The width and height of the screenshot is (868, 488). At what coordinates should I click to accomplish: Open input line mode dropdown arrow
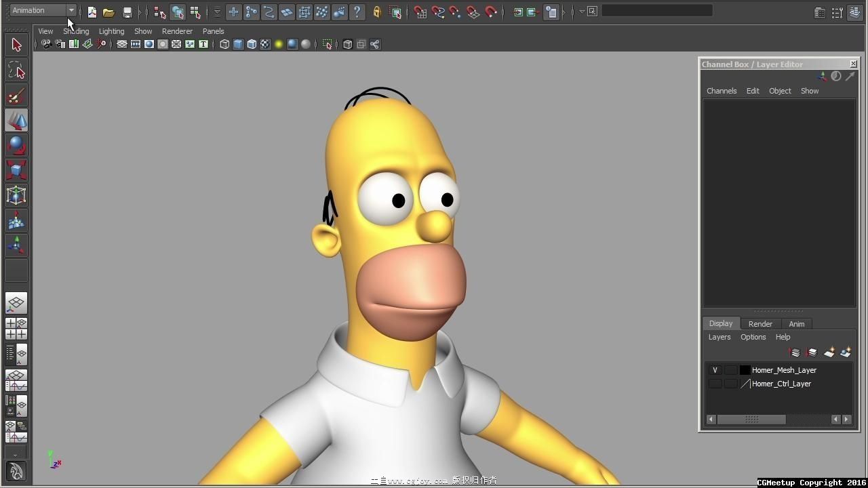pyautogui.click(x=582, y=12)
